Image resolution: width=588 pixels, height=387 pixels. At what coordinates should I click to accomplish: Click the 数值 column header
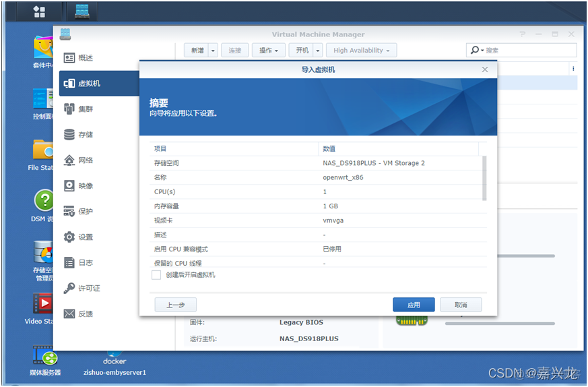[399, 148]
